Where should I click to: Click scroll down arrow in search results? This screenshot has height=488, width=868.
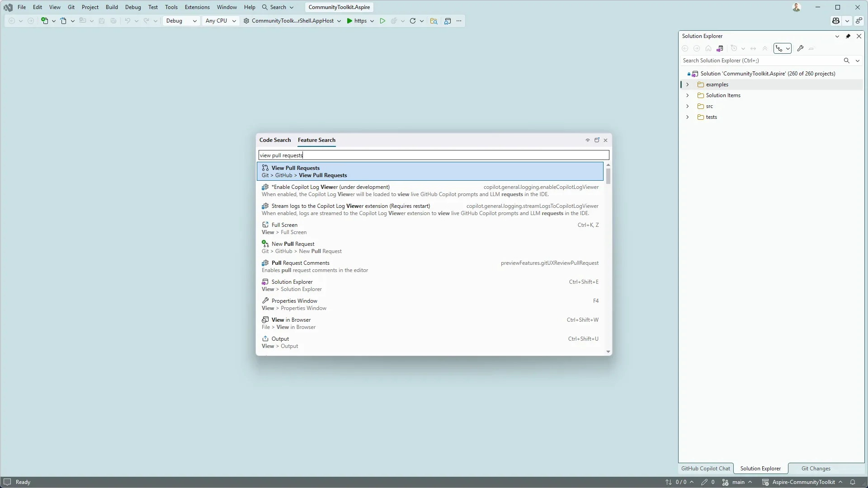(608, 352)
